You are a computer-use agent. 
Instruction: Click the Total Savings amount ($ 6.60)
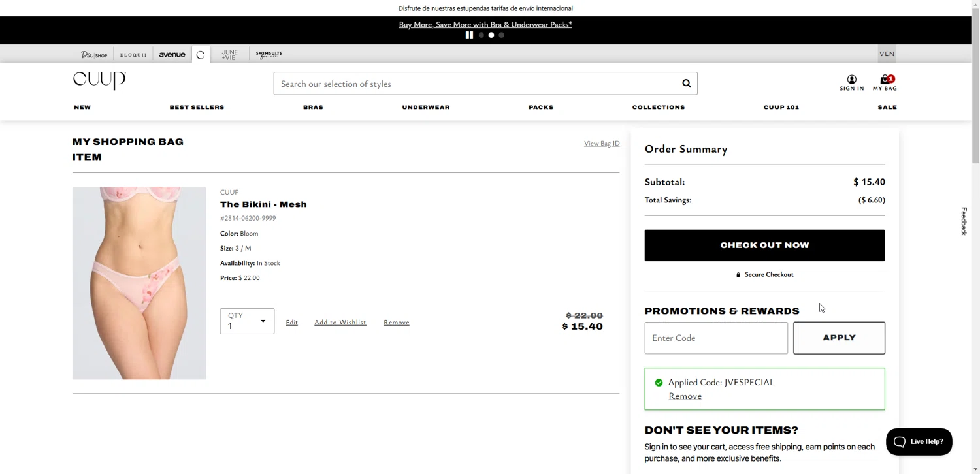[872, 200]
